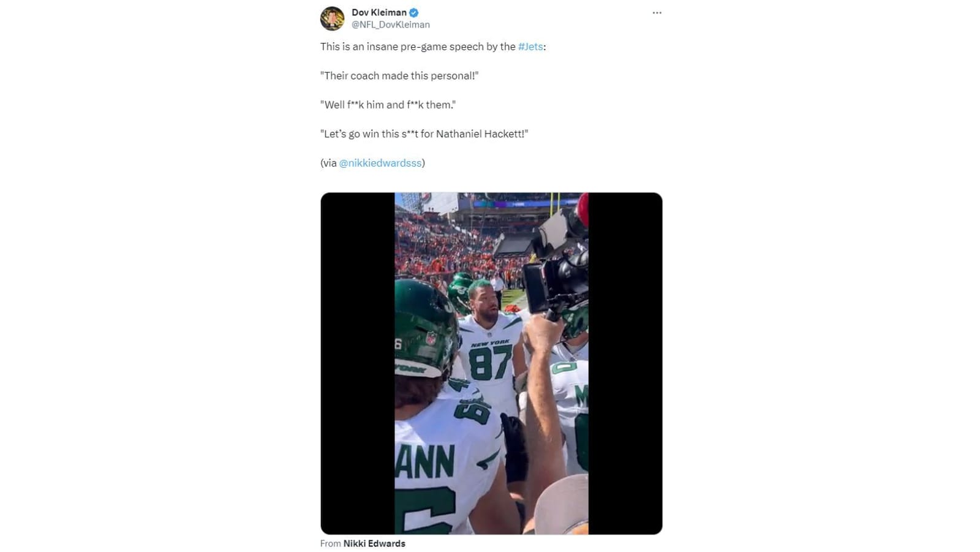Click the blue verified badge icon

pos(415,11)
